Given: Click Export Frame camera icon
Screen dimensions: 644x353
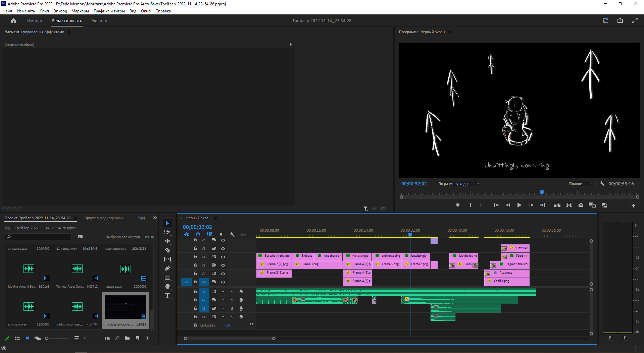Looking at the screenshot, I should [x=581, y=205].
